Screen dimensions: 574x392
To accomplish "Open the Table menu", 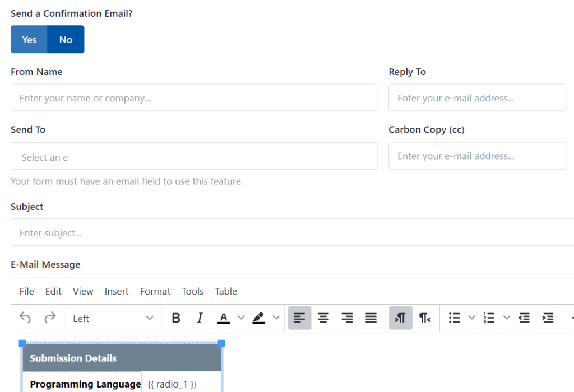I will 226,291.
